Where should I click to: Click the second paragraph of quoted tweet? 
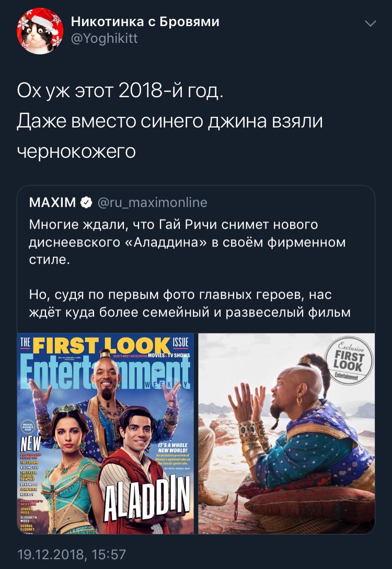190,304
